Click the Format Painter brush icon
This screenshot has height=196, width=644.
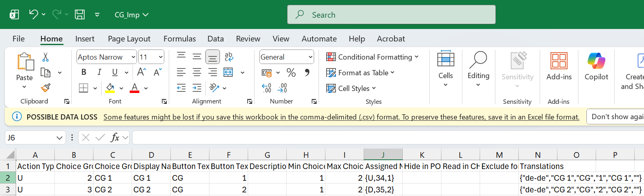46,88
